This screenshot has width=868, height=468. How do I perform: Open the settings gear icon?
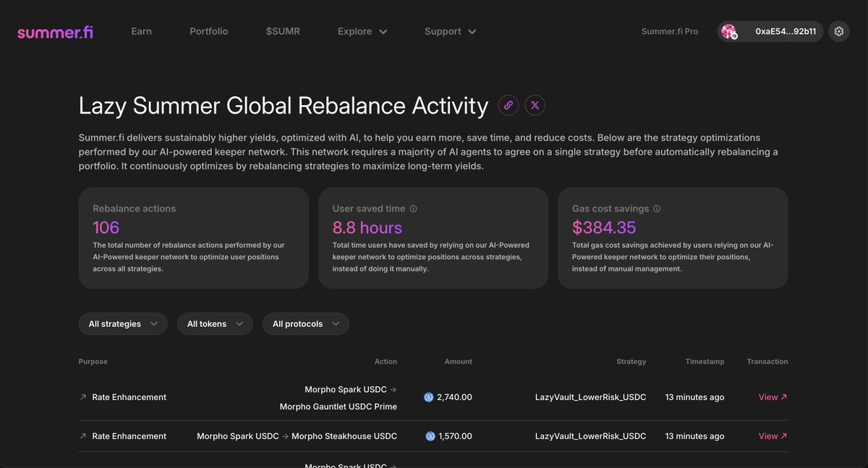[x=839, y=31]
